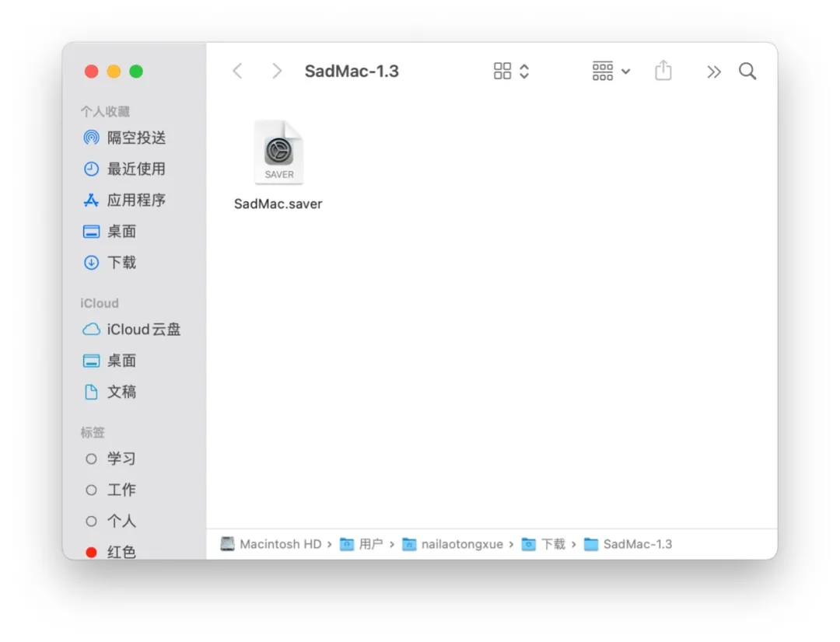Image resolution: width=840 pixels, height=642 pixels.
Task: Open 下载 in the sidebar
Action: (x=110, y=263)
